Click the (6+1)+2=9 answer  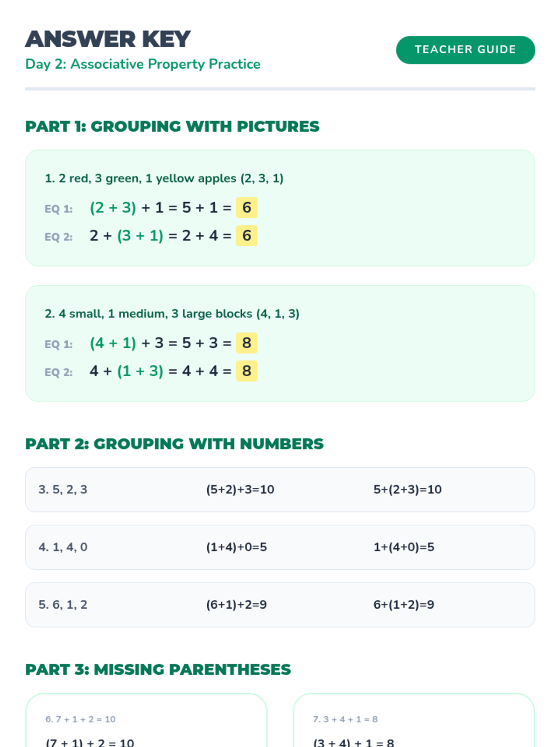click(x=236, y=605)
